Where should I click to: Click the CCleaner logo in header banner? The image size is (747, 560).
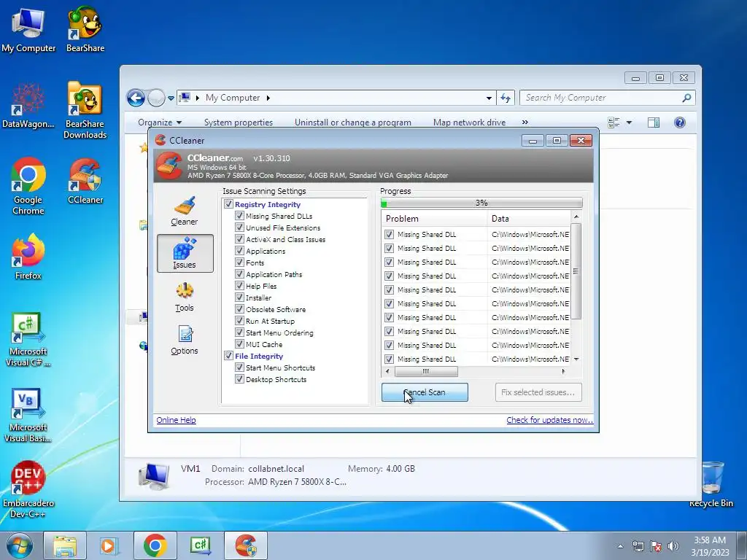pyautogui.click(x=169, y=166)
